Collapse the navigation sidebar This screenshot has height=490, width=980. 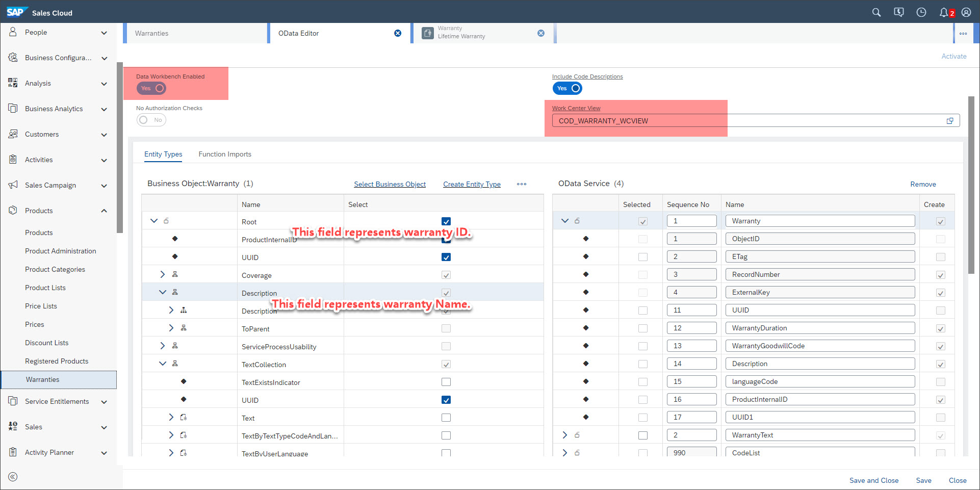coord(13,477)
